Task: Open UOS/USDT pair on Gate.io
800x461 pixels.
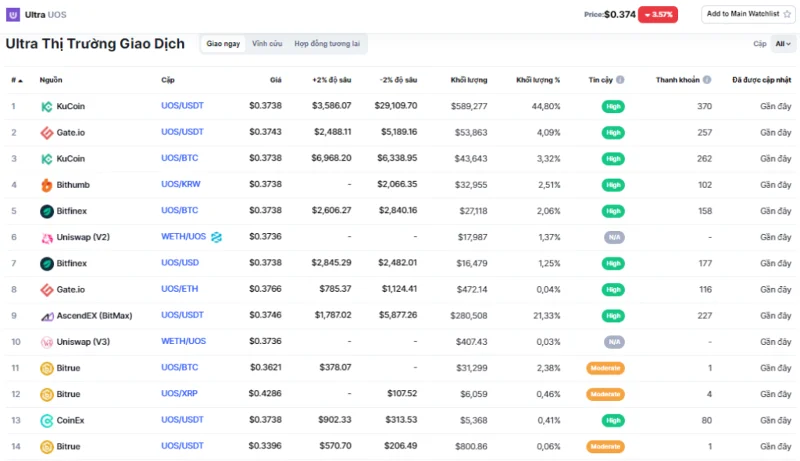Action: click(x=182, y=132)
